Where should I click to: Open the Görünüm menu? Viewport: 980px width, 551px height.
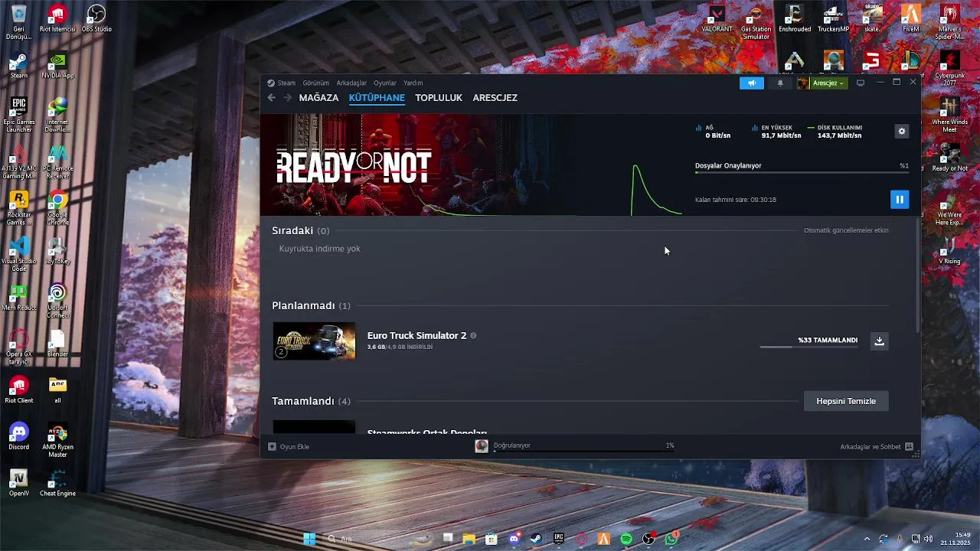(x=315, y=83)
